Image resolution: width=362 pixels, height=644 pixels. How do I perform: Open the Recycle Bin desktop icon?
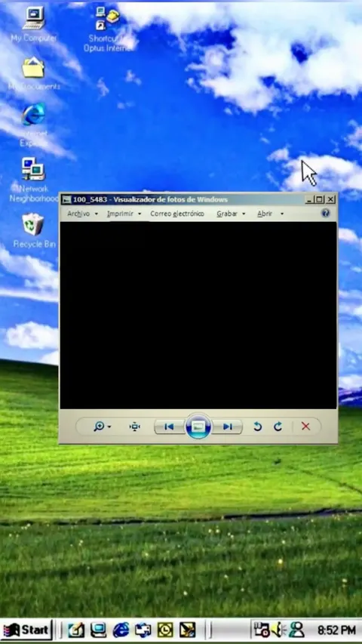(x=33, y=223)
